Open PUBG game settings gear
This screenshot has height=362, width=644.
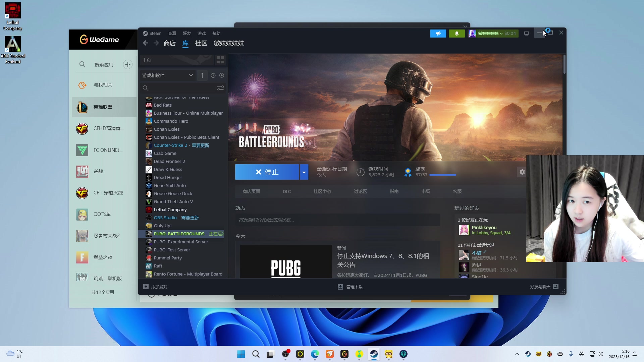point(522,172)
